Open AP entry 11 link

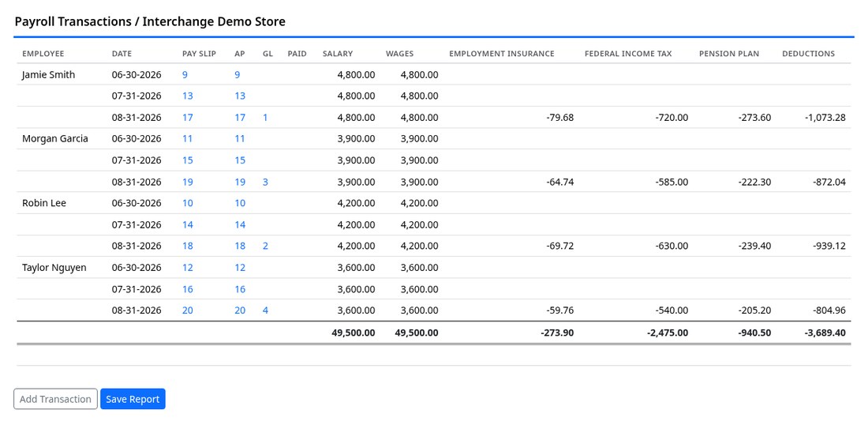[240, 138]
